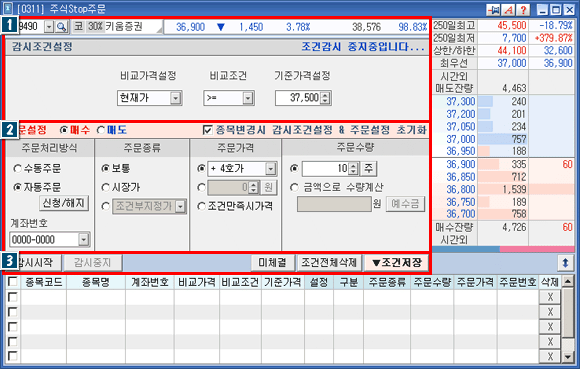
Task: Select the 매도 radio button
Action: click(x=101, y=130)
